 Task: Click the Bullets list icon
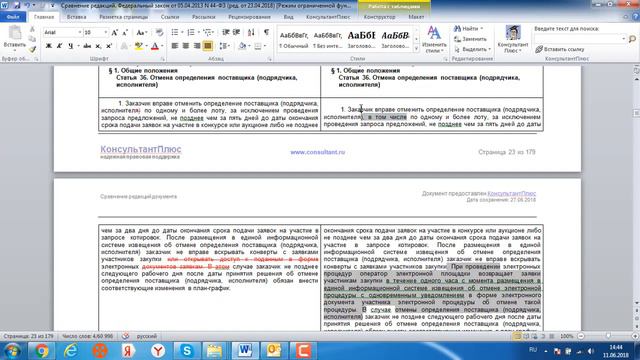pos(175,32)
